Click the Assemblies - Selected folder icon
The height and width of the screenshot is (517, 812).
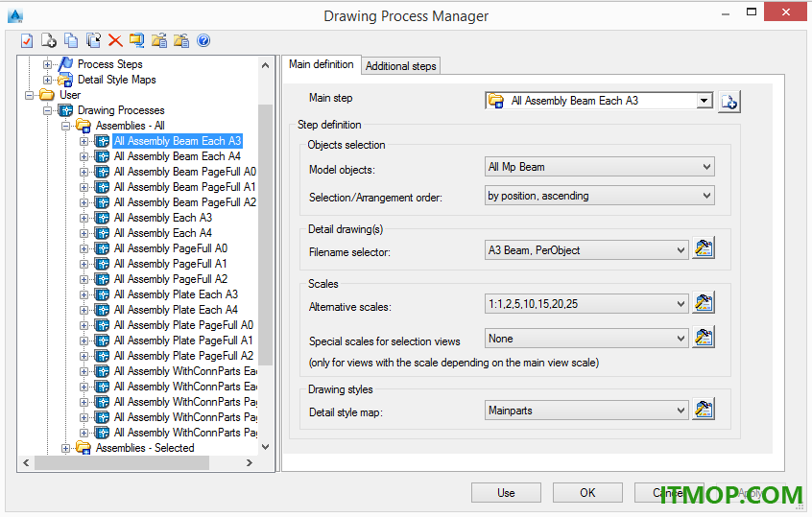[84, 448]
